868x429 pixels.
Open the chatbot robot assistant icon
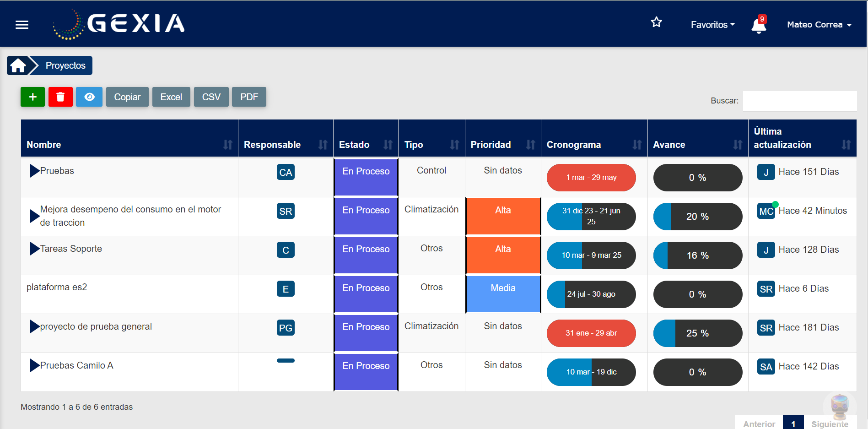[840, 406]
